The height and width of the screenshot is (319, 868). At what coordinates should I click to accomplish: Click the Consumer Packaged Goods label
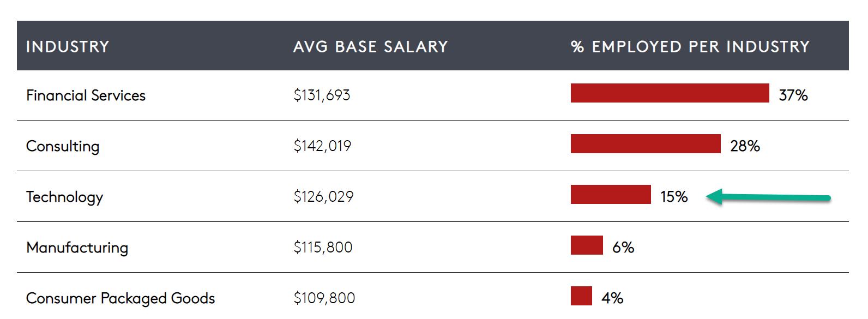(x=120, y=298)
